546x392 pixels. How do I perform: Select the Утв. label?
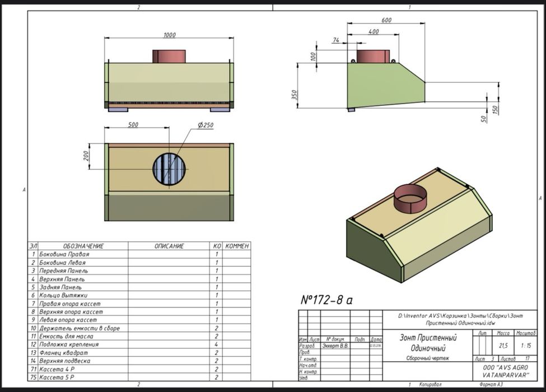[304, 378]
